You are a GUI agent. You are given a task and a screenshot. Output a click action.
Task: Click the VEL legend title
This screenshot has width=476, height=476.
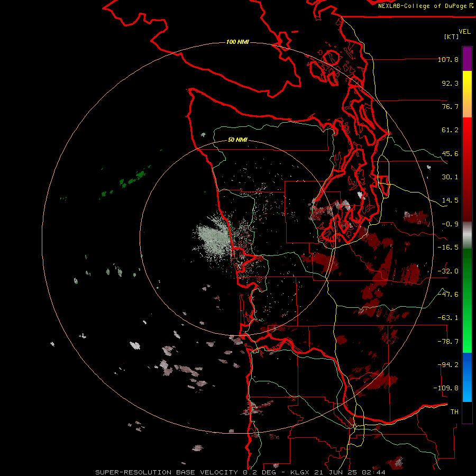pyautogui.click(x=464, y=32)
